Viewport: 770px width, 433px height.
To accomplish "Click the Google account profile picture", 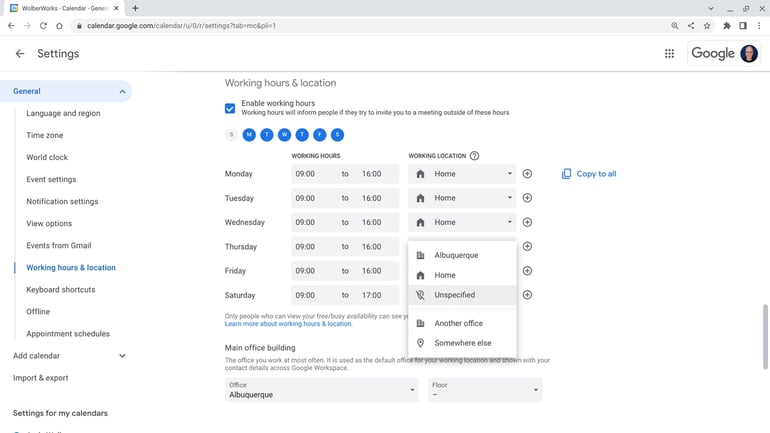I will tap(748, 54).
